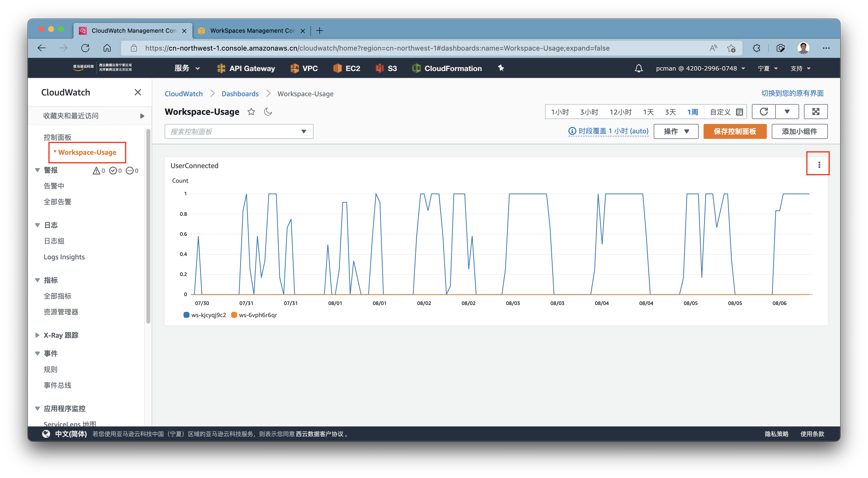868x478 pixels.
Task: Click 保存控制面板 save dashboard button
Action: 735,131
